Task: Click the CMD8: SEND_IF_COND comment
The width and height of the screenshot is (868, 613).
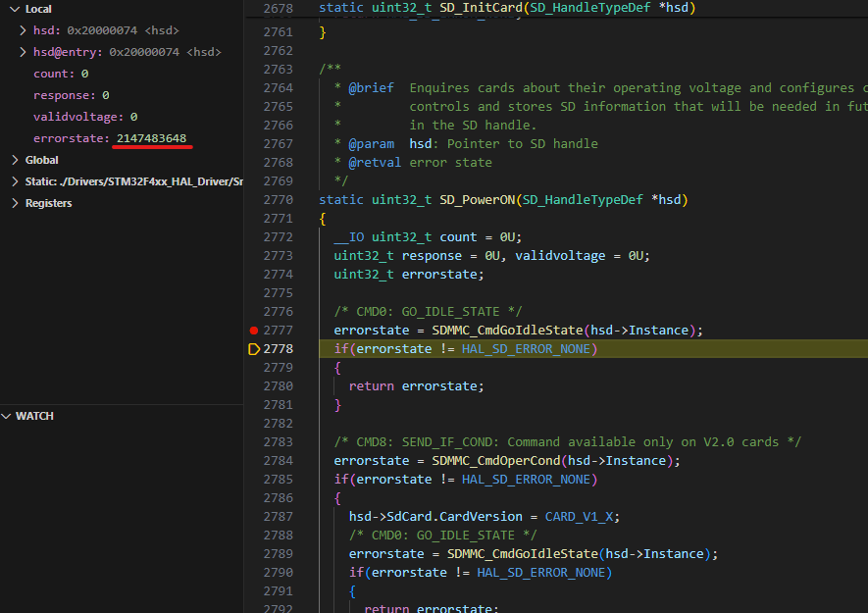Action: (567, 442)
